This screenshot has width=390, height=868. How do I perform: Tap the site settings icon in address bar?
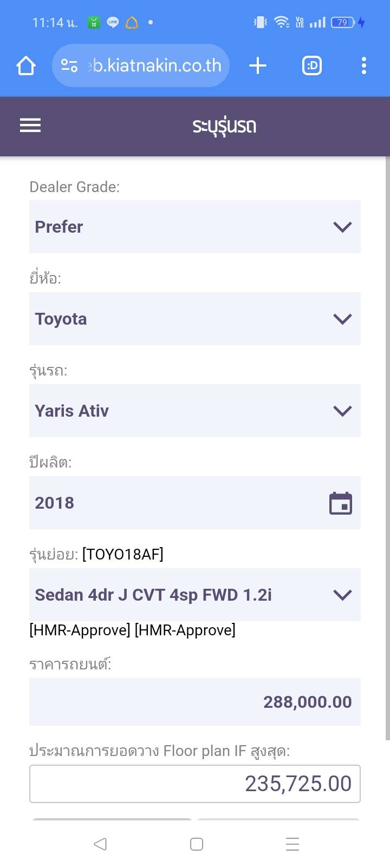click(x=69, y=66)
